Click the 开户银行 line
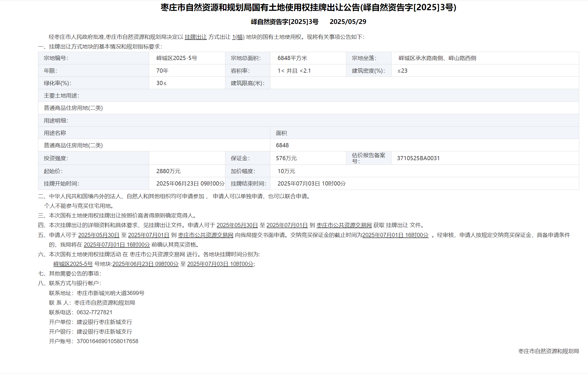The image size is (588, 377). [x=91, y=332]
